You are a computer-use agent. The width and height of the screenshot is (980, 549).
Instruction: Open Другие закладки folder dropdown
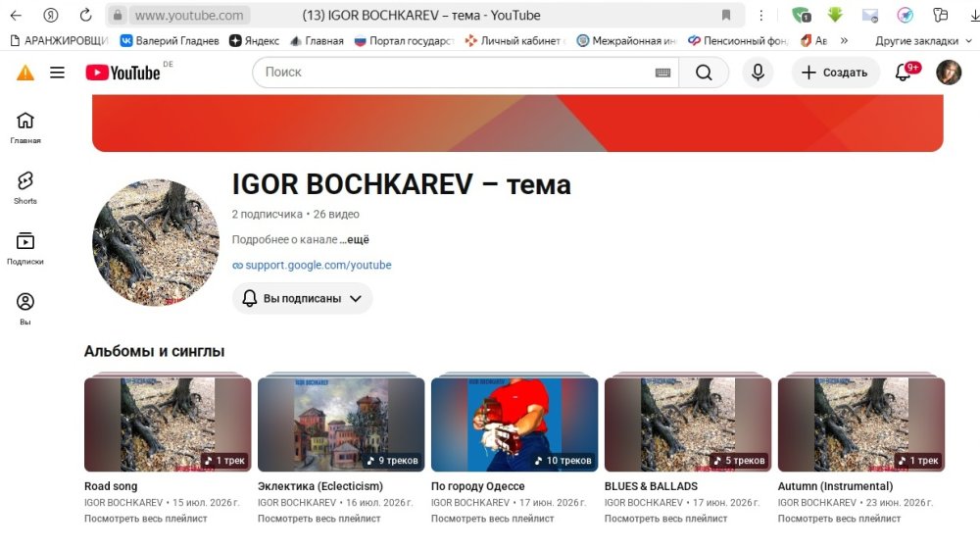click(924, 40)
